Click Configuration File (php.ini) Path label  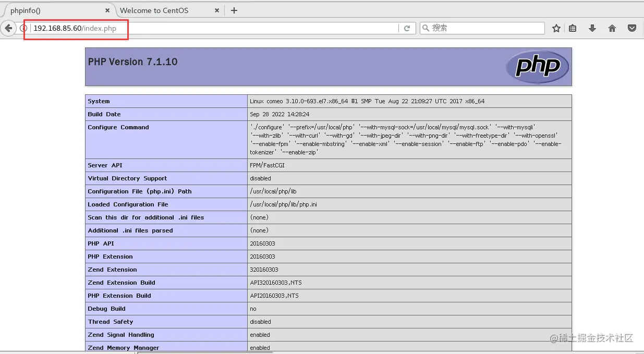tap(140, 191)
